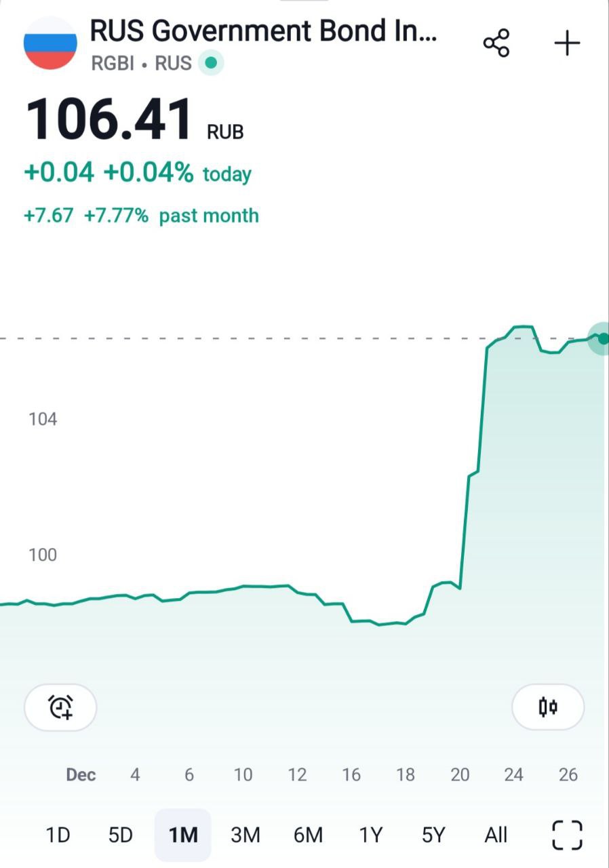This screenshot has height=868, width=609.
Task: Tap the past month change text
Action: [x=141, y=216]
